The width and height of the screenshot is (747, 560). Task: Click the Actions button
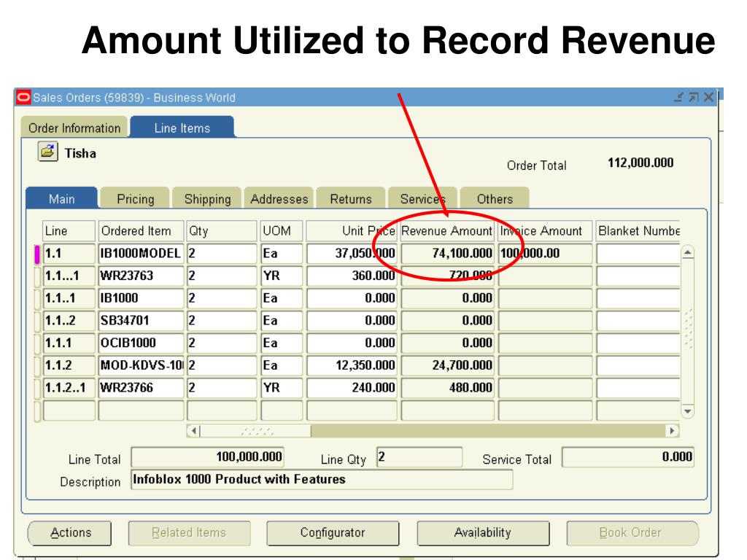[x=70, y=532]
